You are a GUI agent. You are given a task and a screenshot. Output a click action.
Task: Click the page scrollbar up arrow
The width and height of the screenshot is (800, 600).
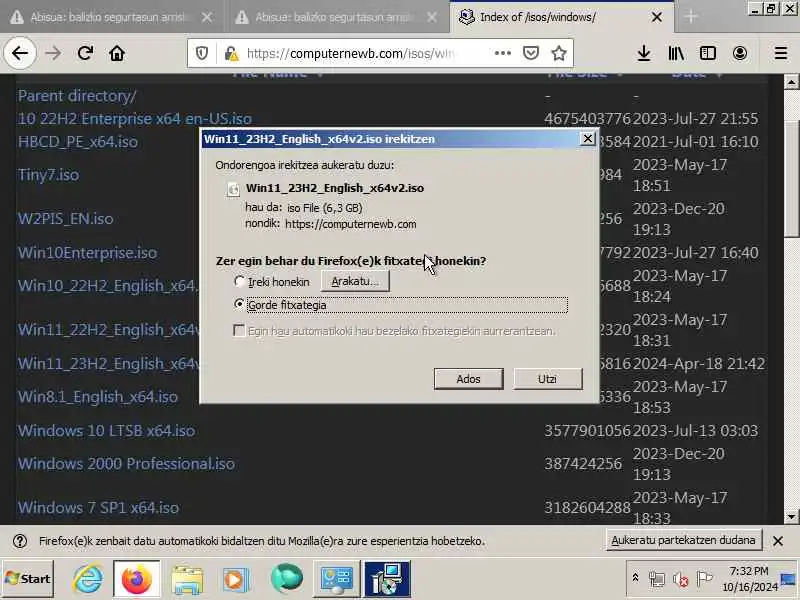click(791, 82)
